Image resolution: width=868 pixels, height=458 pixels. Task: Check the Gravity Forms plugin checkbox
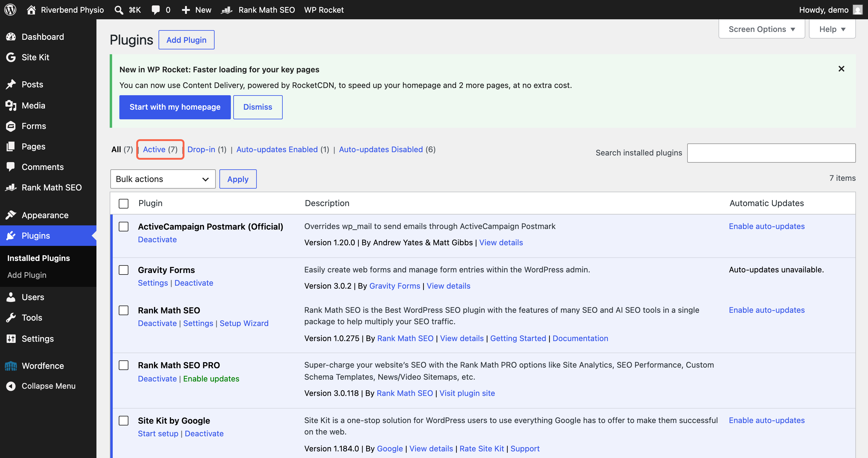point(124,270)
